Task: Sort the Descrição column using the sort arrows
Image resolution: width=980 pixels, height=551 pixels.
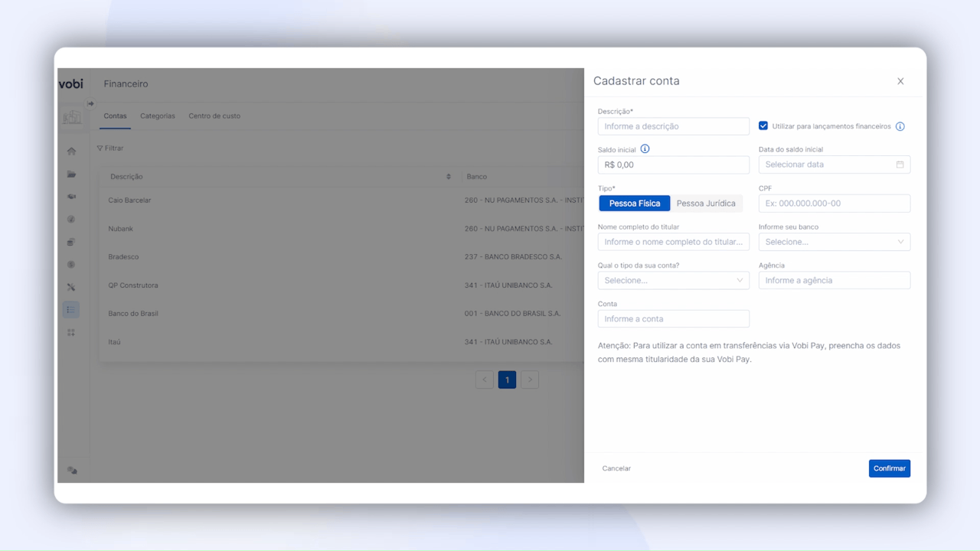Action: [449, 177]
